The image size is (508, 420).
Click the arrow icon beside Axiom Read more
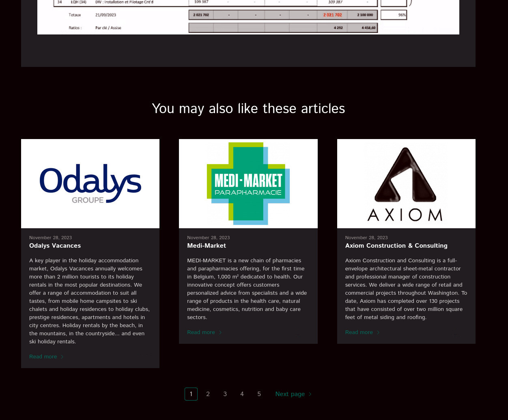pyautogui.click(x=378, y=332)
